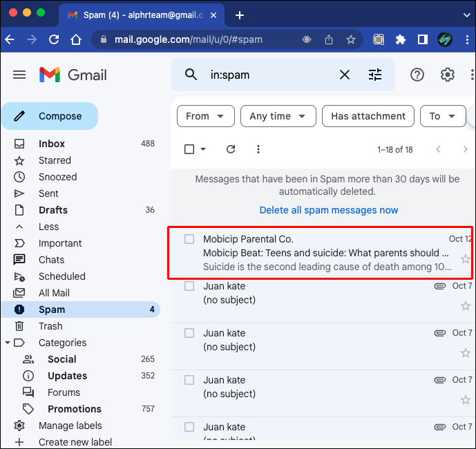Open the browser home page
The height and width of the screenshot is (449, 476).
coord(76,39)
